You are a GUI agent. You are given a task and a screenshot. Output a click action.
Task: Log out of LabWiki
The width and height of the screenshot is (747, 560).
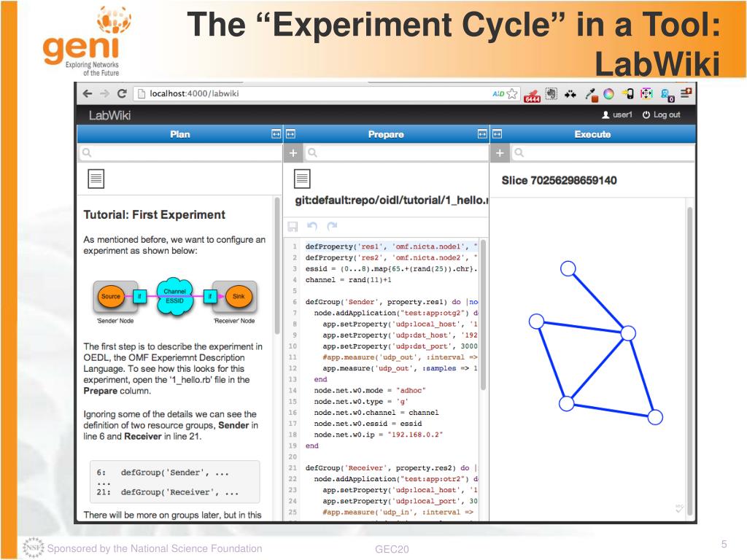coord(661,114)
